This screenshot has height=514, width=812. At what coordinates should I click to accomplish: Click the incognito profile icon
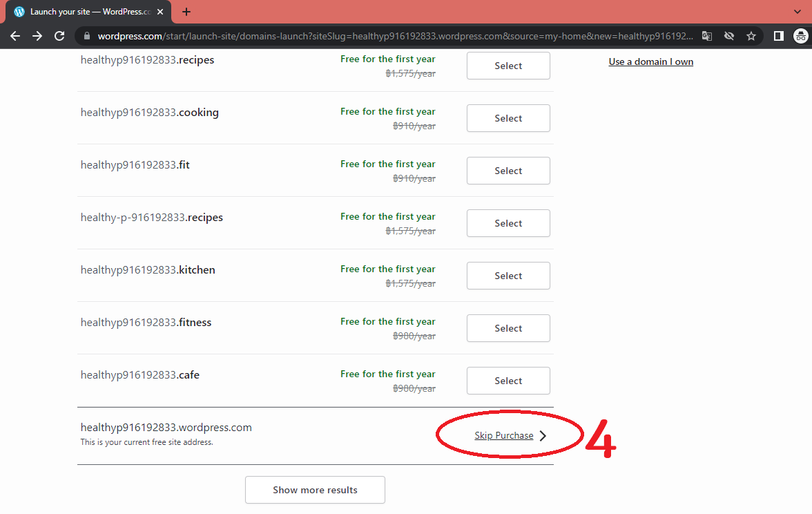[800, 36]
